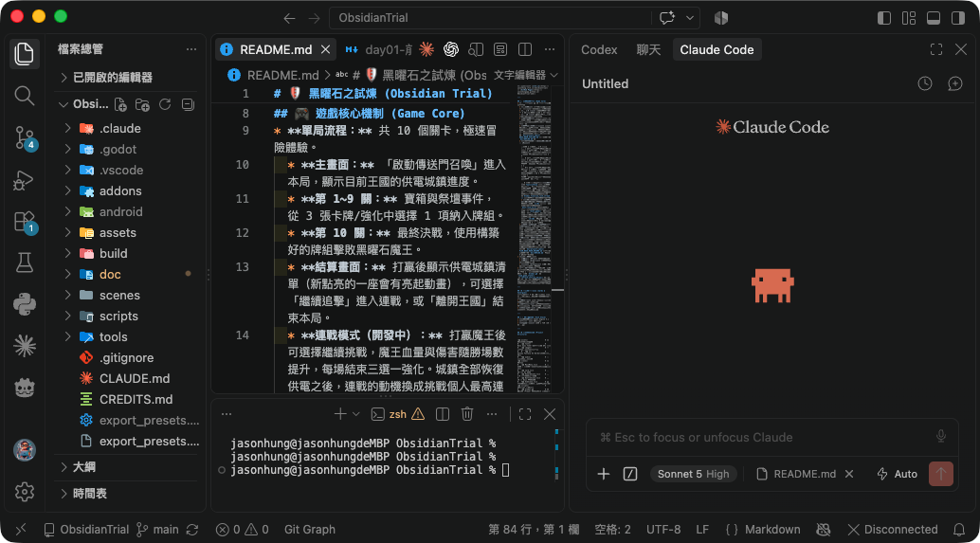The width and height of the screenshot is (980, 543).
Task: Open more editor actions menu
Action: pos(550,49)
